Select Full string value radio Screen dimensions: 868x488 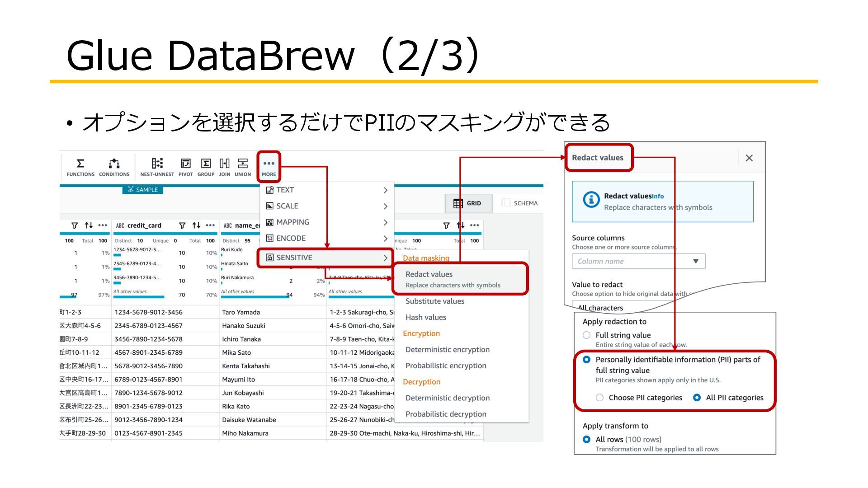[586, 335]
